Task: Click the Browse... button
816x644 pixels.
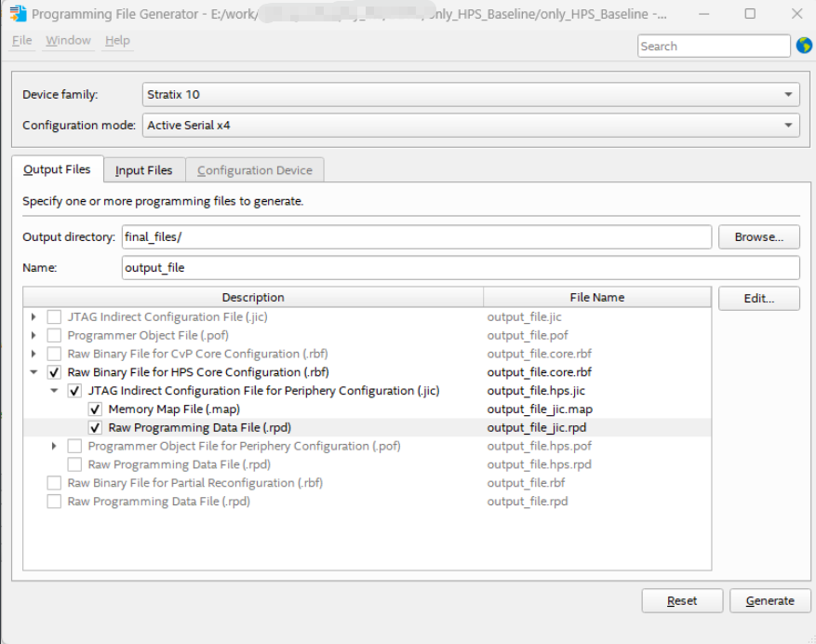Action: click(x=758, y=237)
